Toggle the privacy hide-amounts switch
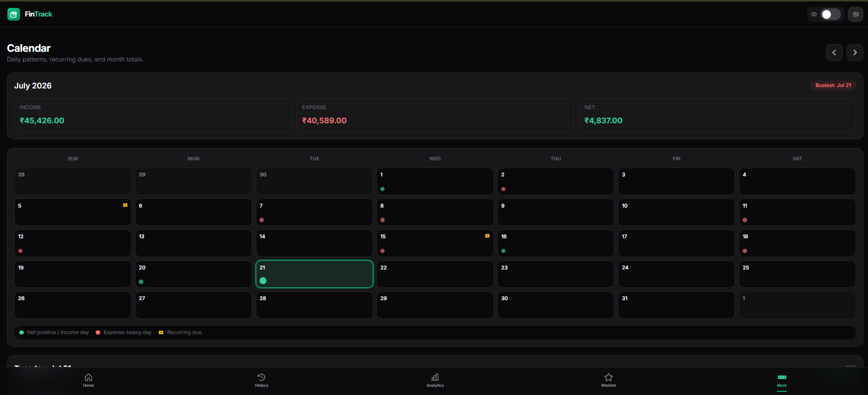The width and height of the screenshot is (868, 395). coord(830,14)
